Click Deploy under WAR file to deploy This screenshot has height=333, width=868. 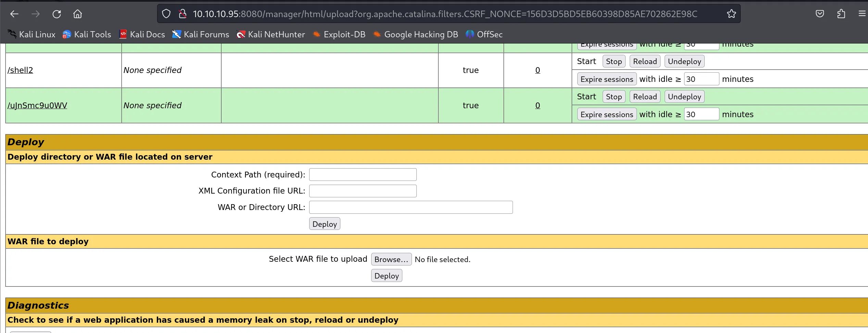pyautogui.click(x=386, y=276)
